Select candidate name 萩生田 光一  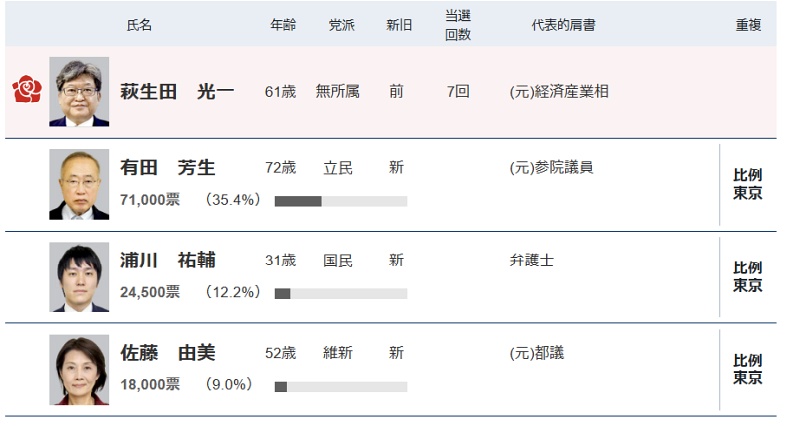click(177, 92)
